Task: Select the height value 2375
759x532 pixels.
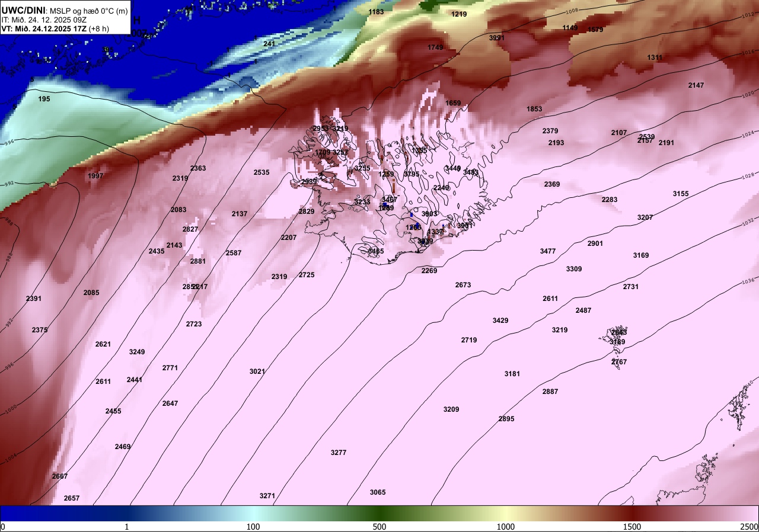Action: pyautogui.click(x=40, y=330)
